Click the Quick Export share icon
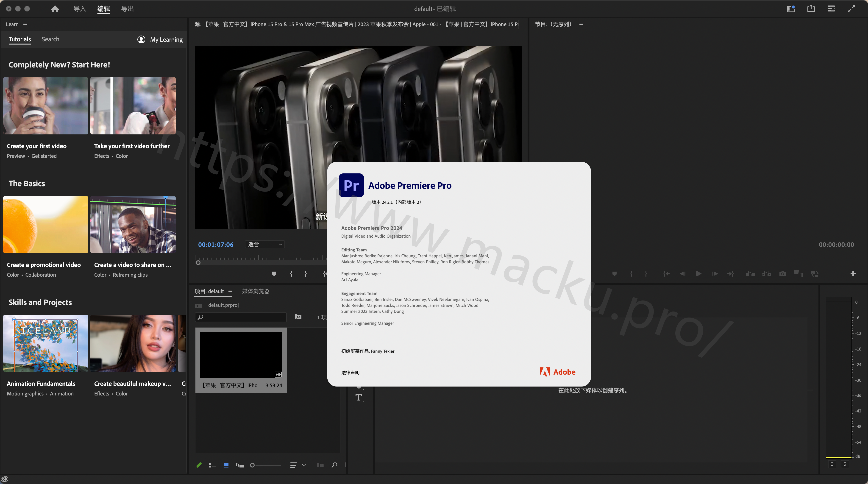This screenshot has width=868, height=484. (x=811, y=9)
